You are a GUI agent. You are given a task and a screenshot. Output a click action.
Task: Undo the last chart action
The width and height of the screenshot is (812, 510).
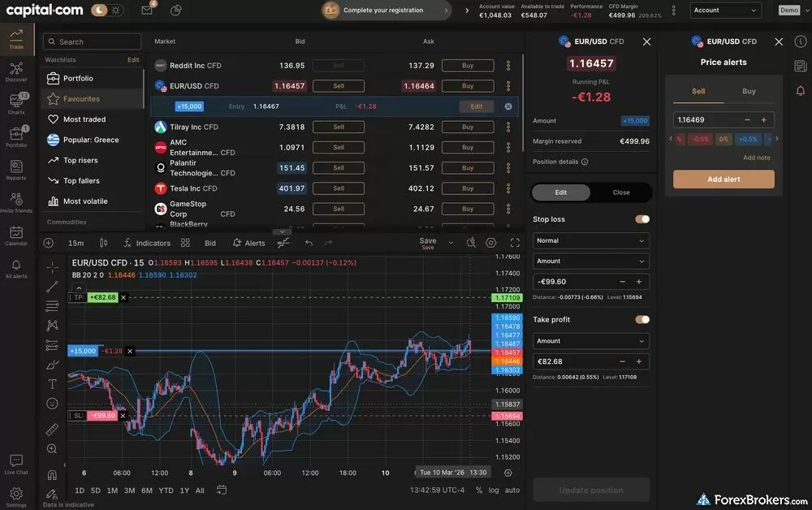tap(309, 243)
